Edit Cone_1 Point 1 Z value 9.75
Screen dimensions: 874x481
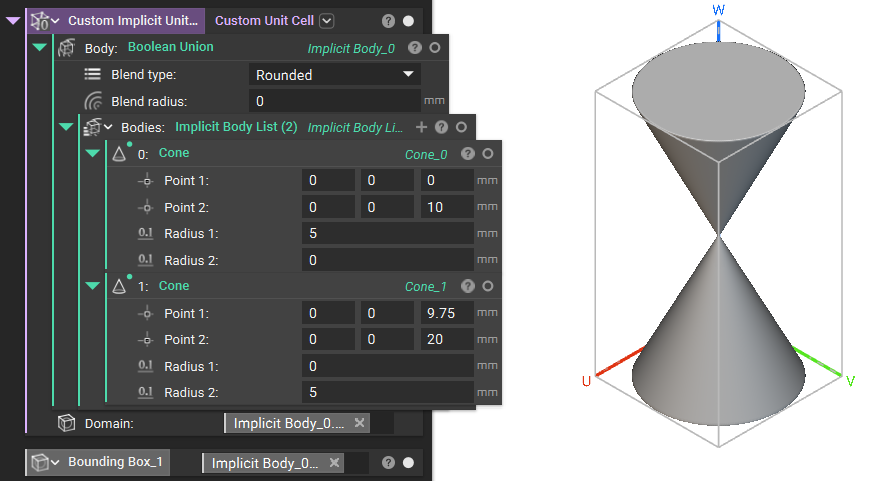pyautogui.click(x=447, y=313)
